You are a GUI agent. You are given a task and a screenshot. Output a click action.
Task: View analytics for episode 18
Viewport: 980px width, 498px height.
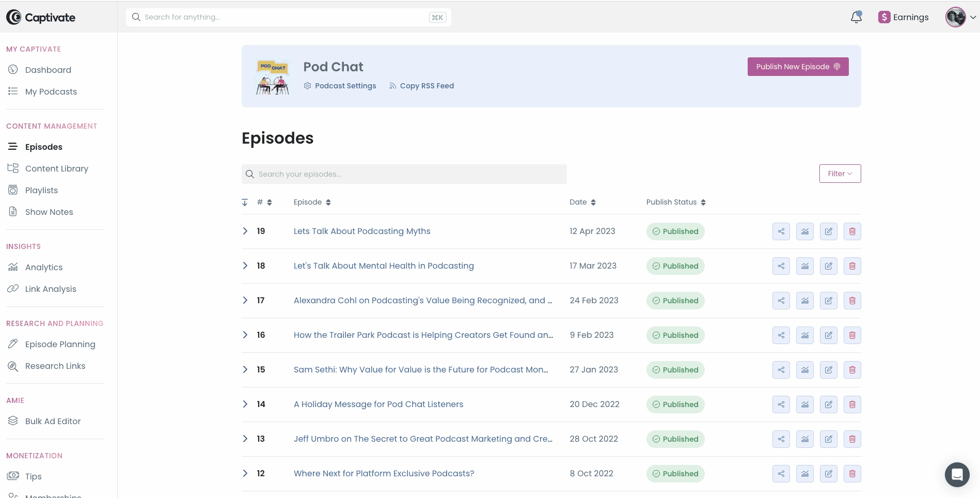tap(805, 266)
